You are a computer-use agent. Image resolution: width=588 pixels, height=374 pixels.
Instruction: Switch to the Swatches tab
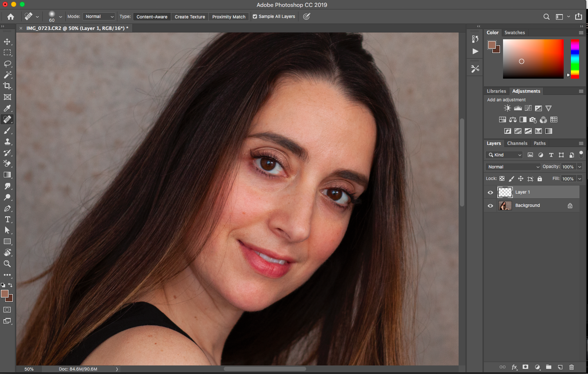pos(515,32)
